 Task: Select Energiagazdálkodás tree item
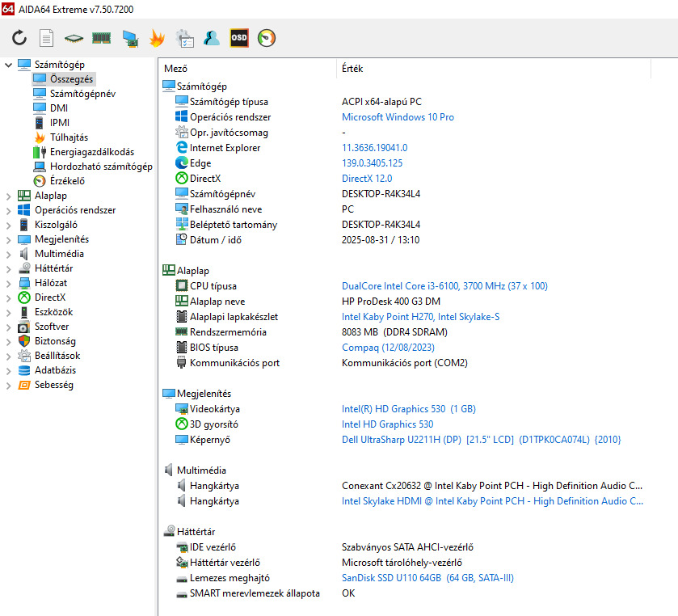92,152
